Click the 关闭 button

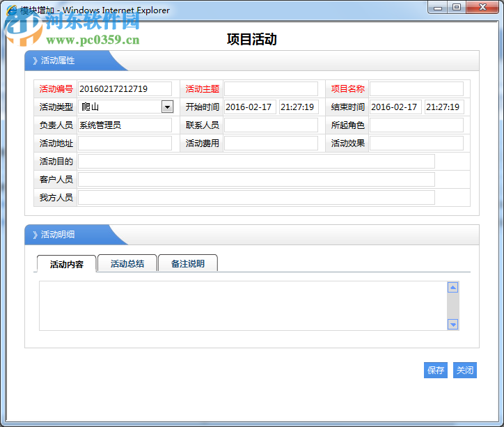click(x=465, y=370)
